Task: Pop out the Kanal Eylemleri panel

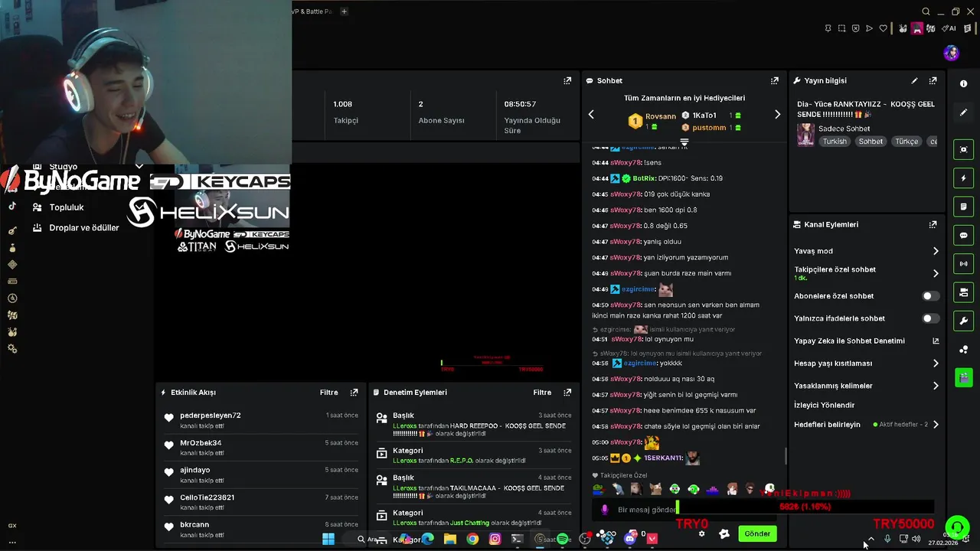Action: (933, 224)
